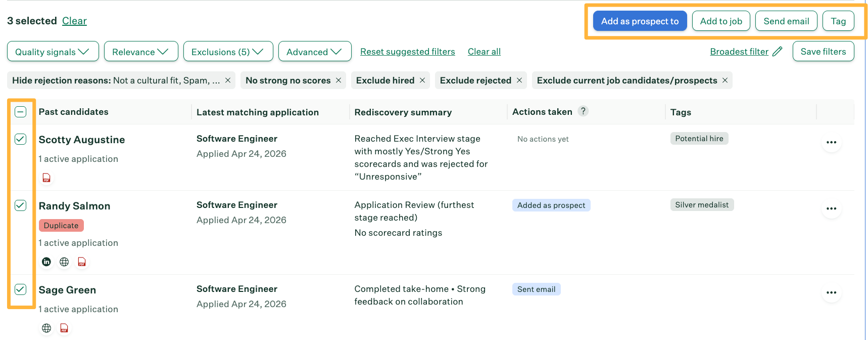Open Sage Green's candidate profile
Viewport: 868px width, 340px height.
67,290
